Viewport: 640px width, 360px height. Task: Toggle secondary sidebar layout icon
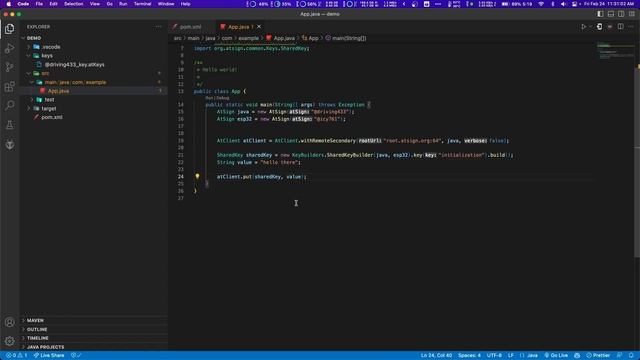click(x=621, y=14)
